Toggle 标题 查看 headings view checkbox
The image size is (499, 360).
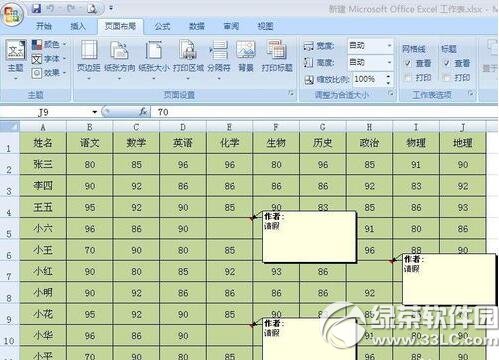coord(447,63)
